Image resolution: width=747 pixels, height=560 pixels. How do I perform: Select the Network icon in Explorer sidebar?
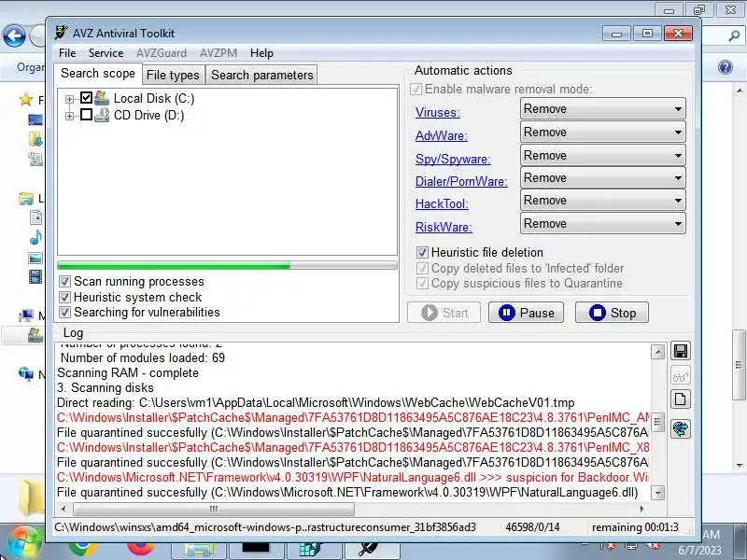26,374
